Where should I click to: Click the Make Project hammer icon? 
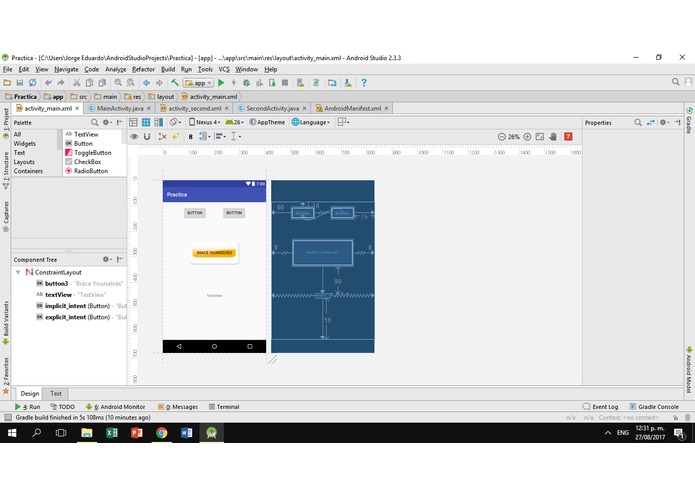[175, 82]
